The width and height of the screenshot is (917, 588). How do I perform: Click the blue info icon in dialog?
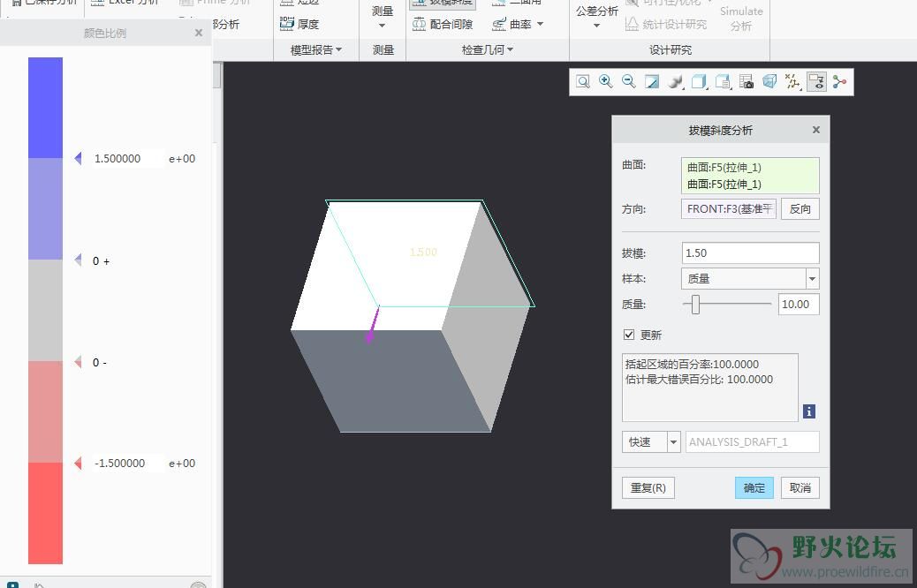pyautogui.click(x=809, y=411)
